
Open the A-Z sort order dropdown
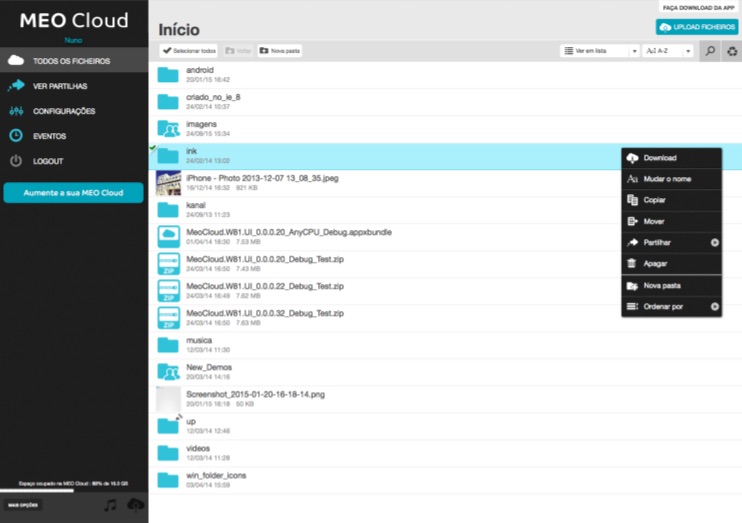pos(667,51)
